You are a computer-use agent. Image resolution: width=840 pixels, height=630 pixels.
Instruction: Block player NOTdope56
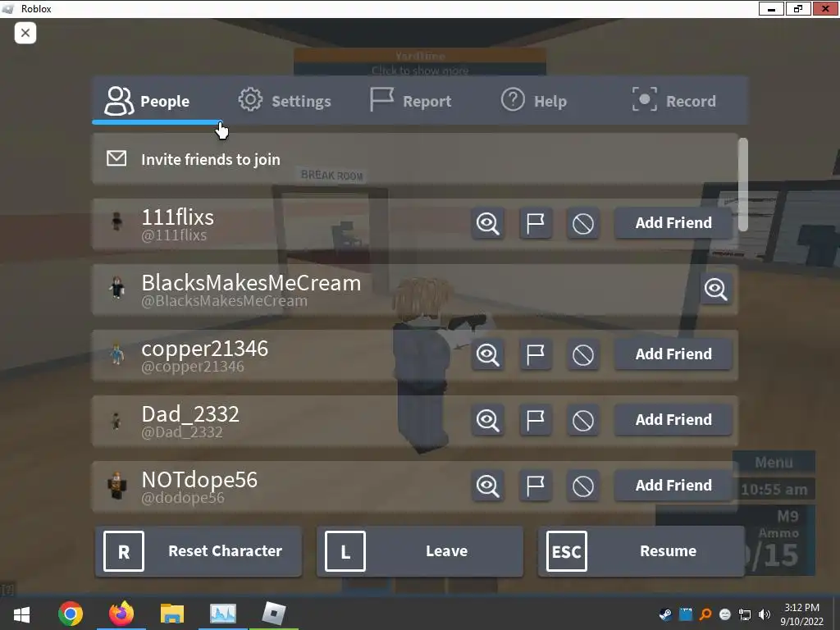[x=583, y=486]
